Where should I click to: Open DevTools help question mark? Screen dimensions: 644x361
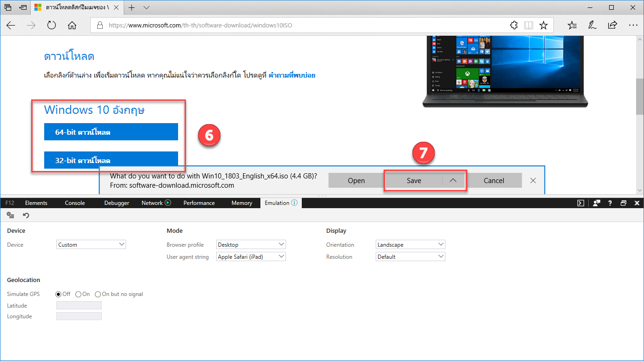pyautogui.click(x=610, y=203)
